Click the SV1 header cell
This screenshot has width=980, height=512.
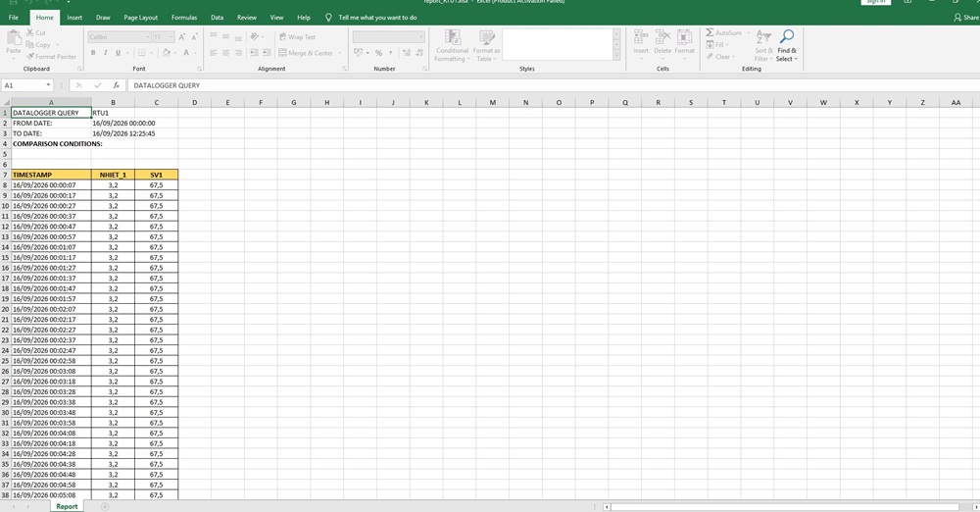156,175
